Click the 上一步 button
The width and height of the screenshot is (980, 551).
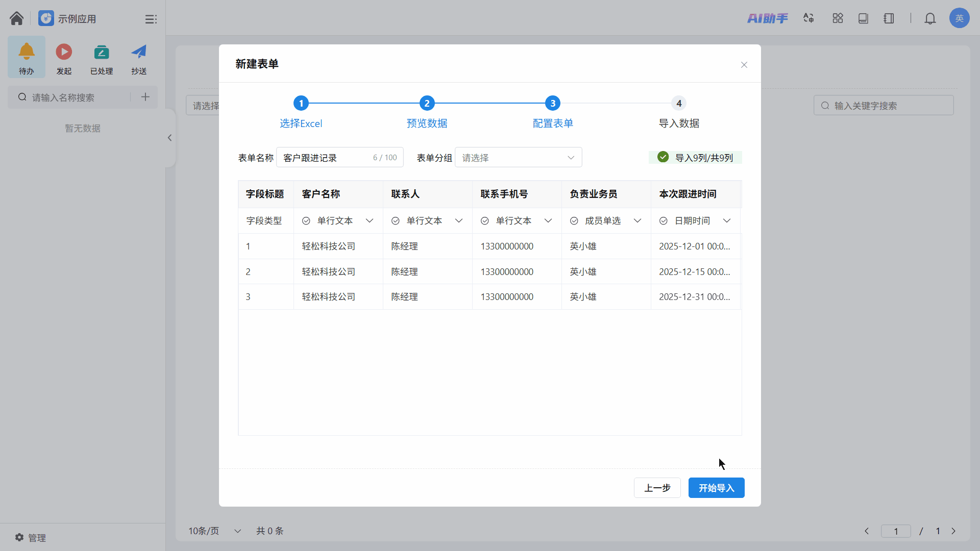tap(657, 488)
